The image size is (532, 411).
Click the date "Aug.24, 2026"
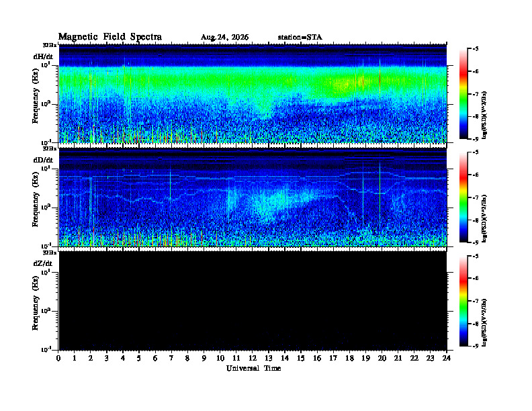pyautogui.click(x=224, y=38)
